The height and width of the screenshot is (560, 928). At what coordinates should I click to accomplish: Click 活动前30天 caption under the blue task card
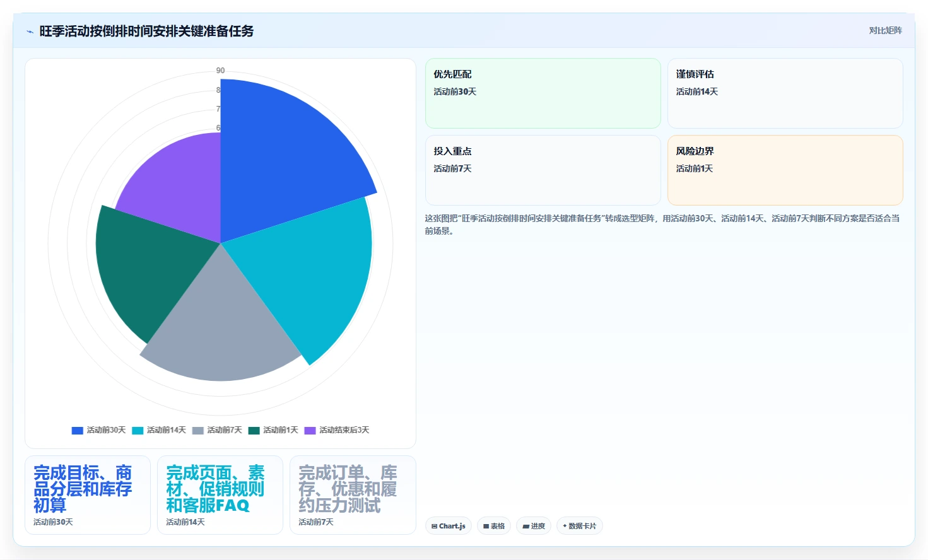53,522
